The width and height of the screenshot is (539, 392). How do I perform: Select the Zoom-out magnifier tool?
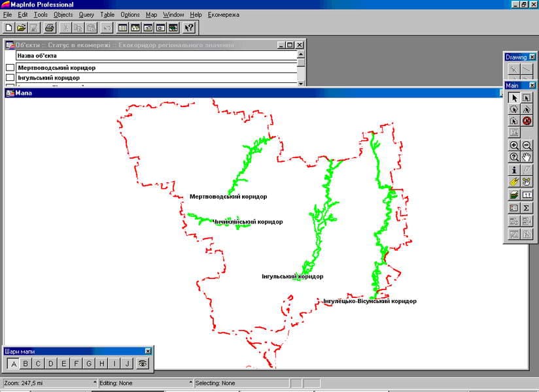(x=527, y=146)
